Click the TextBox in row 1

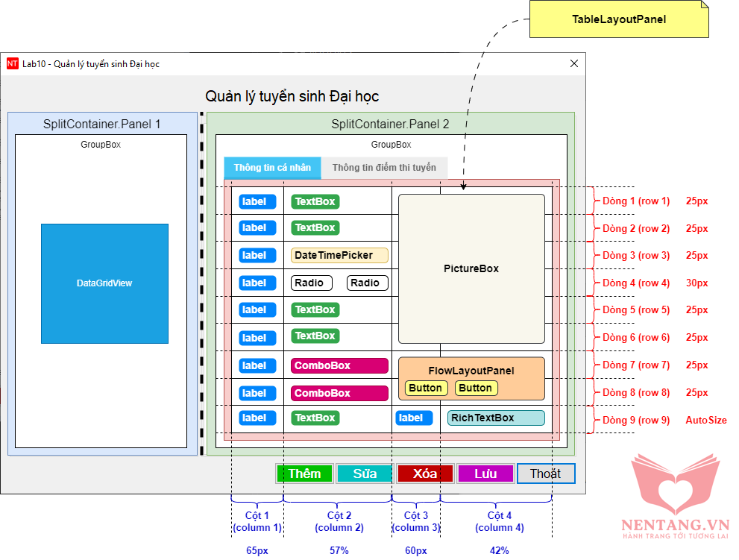tap(315, 201)
